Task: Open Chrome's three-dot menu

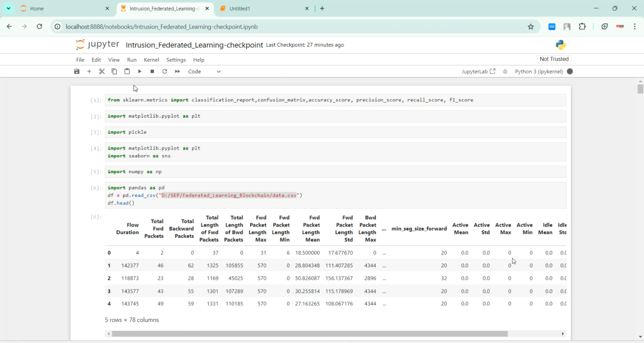Action: click(x=635, y=27)
